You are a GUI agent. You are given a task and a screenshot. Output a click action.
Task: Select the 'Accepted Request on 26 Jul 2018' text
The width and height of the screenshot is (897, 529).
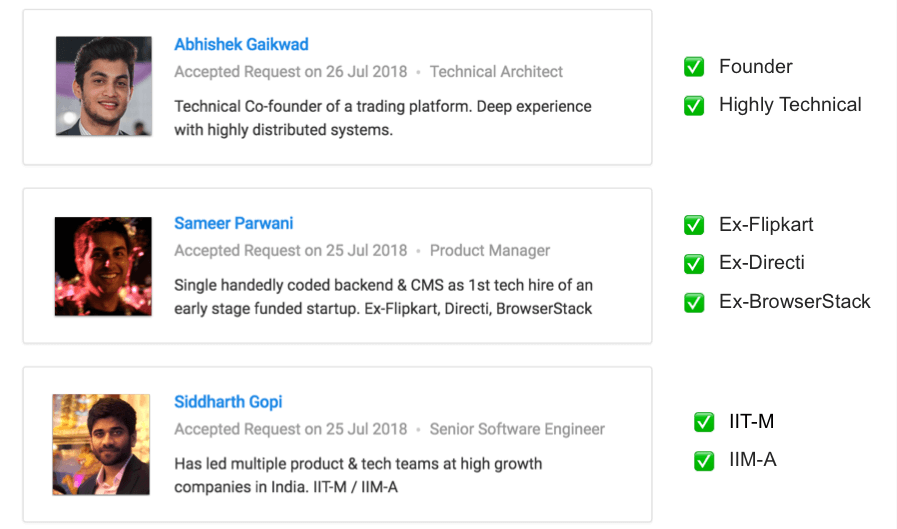point(291,71)
